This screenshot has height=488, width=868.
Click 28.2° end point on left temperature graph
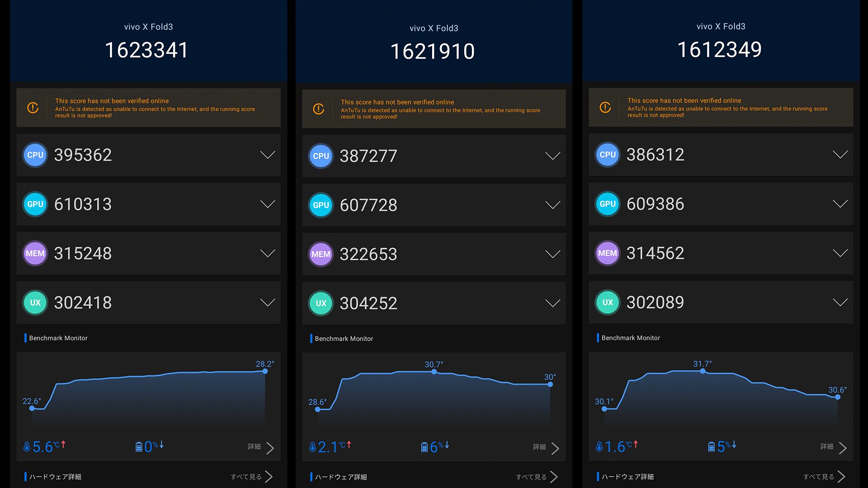[265, 371]
